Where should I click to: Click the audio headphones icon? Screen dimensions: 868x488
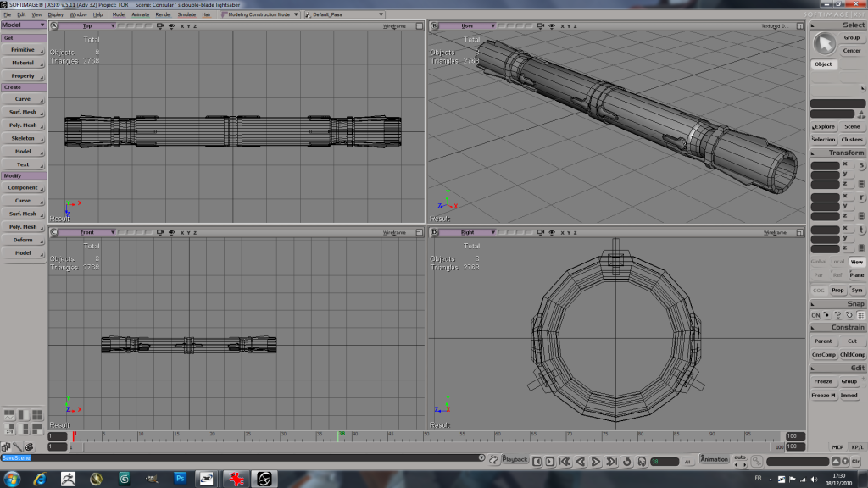[x=642, y=462]
